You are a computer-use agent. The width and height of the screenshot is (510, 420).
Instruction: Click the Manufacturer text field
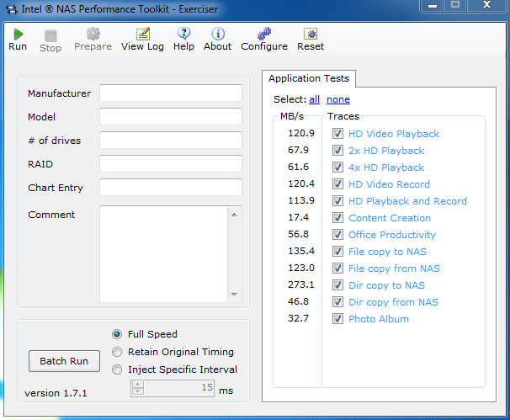pyautogui.click(x=170, y=93)
